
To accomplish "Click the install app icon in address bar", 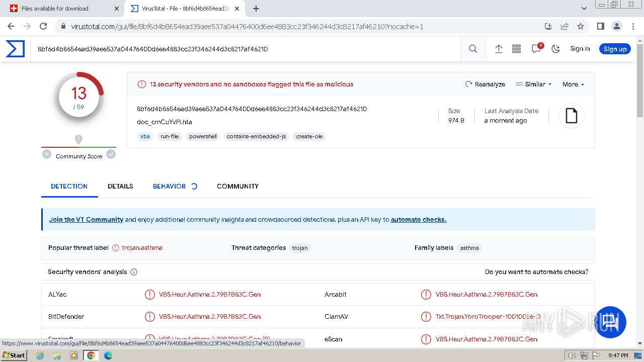I will [x=548, y=26].
